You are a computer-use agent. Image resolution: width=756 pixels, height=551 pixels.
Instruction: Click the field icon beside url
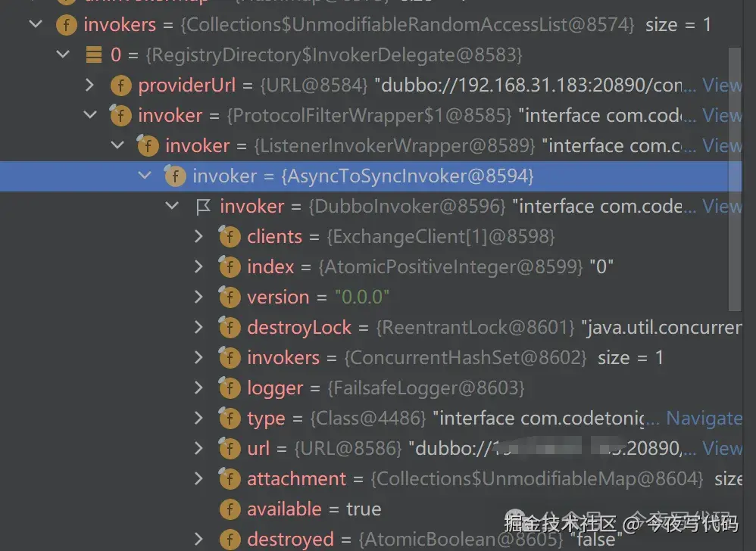(230, 448)
